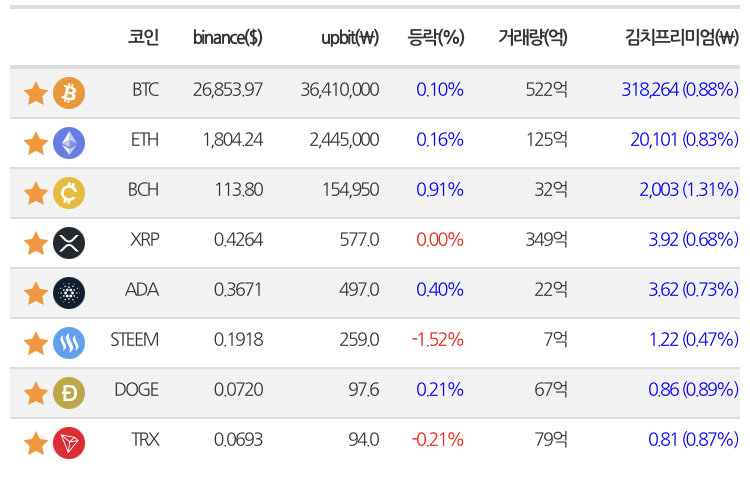This screenshot has width=750, height=477.
Task: Sort by 거래량(억) column header
Action: click(533, 37)
